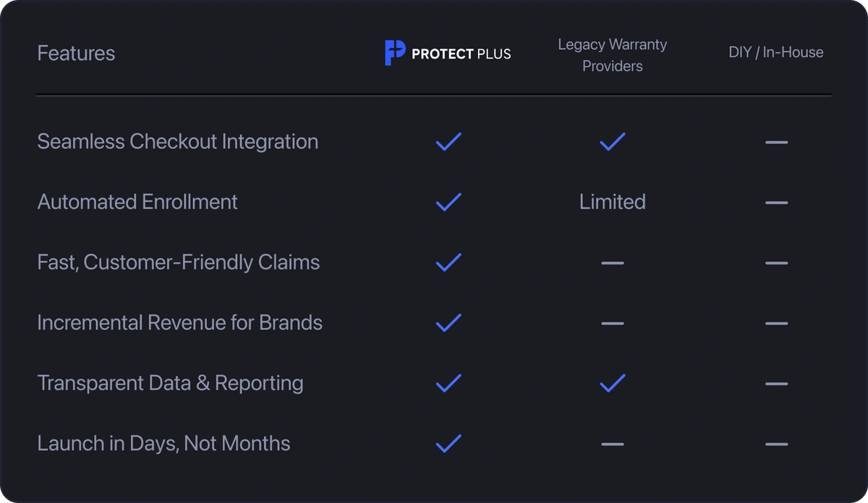Click the Incremental Revenue for Brands label
Screen dimensions: 868x503
point(179,323)
